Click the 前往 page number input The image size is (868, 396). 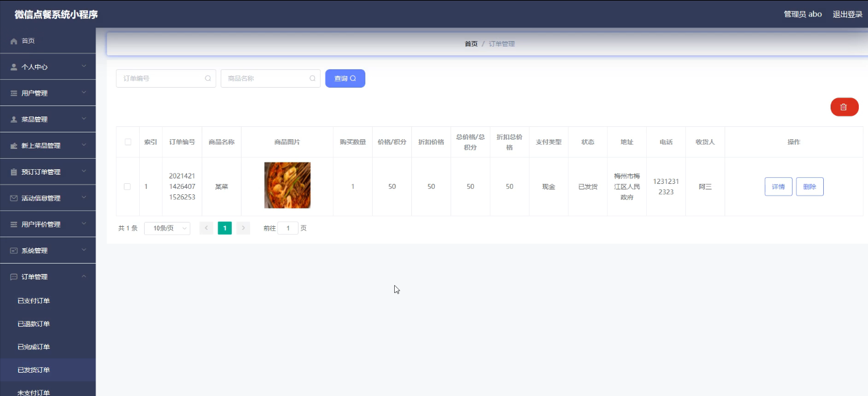point(288,228)
